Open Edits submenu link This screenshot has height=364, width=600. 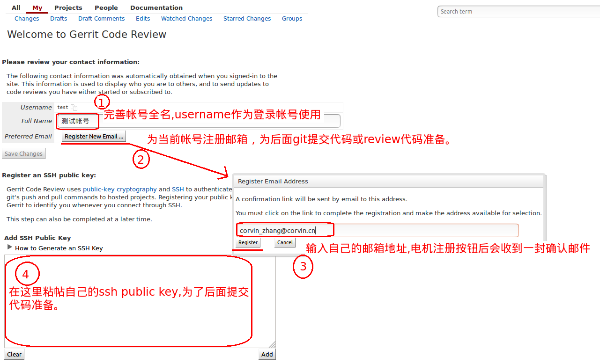[x=143, y=19]
